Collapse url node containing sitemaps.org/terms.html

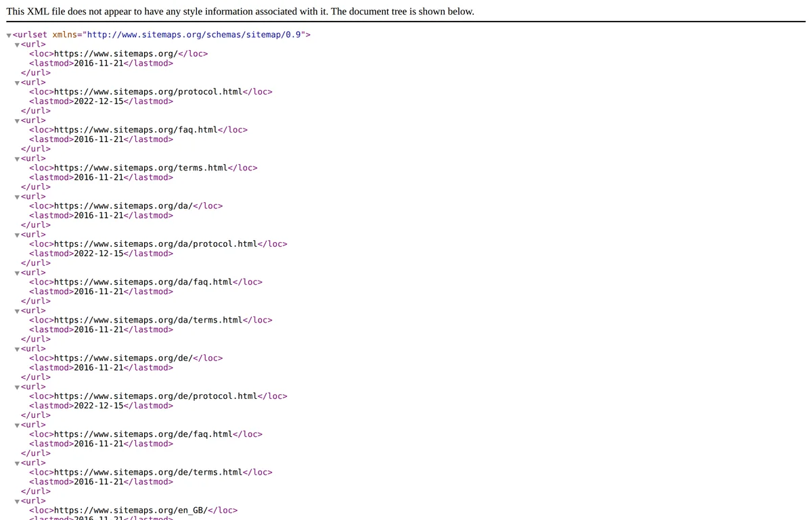coord(18,159)
